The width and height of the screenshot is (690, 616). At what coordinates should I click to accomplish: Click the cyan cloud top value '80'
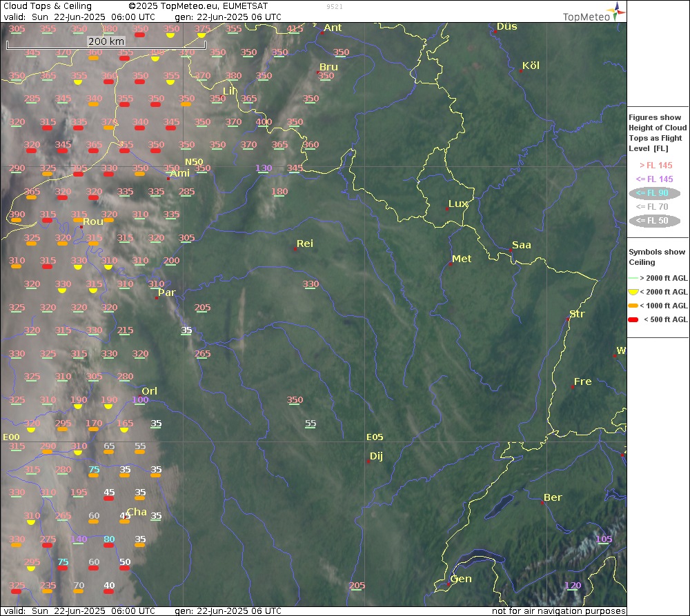click(x=109, y=539)
